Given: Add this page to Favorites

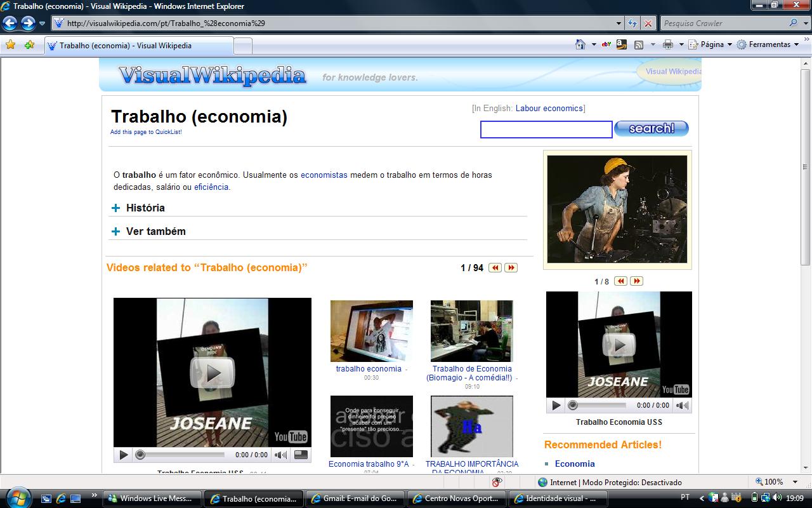Looking at the screenshot, I should pyautogui.click(x=29, y=45).
